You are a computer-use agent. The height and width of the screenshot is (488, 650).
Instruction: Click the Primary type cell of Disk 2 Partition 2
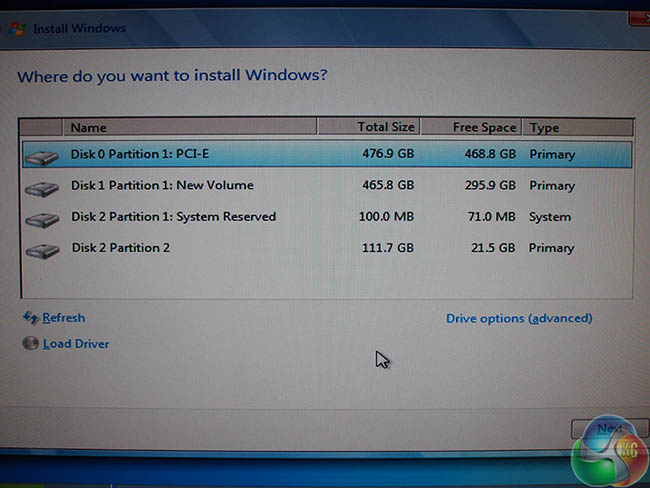click(x=551, y=248)
